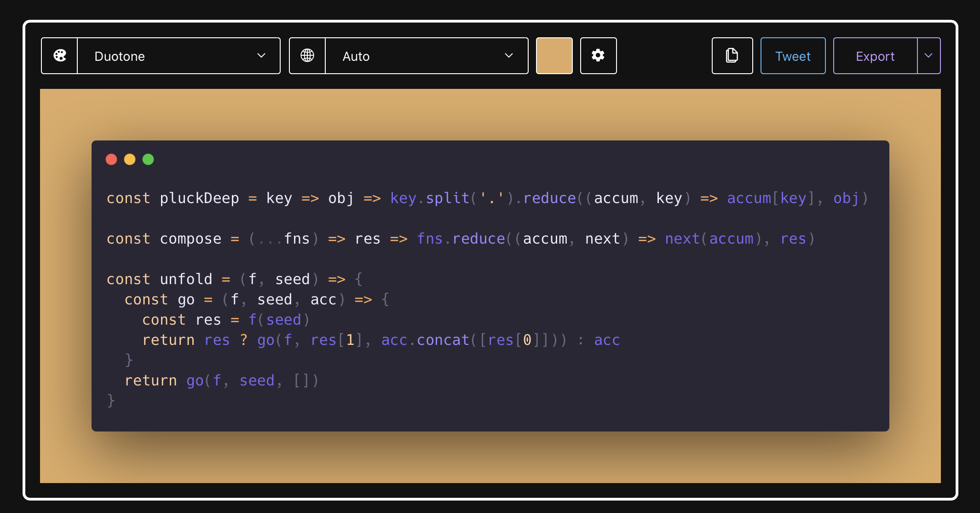Click the yellow window dot
Viewport: 980px width, 513px height.
[130, 159]
